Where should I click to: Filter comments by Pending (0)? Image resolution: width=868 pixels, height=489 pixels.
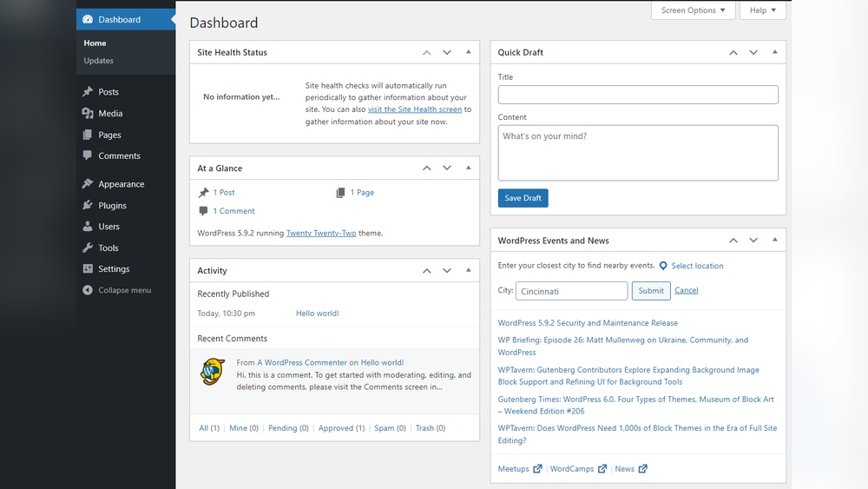coord(288,428)
